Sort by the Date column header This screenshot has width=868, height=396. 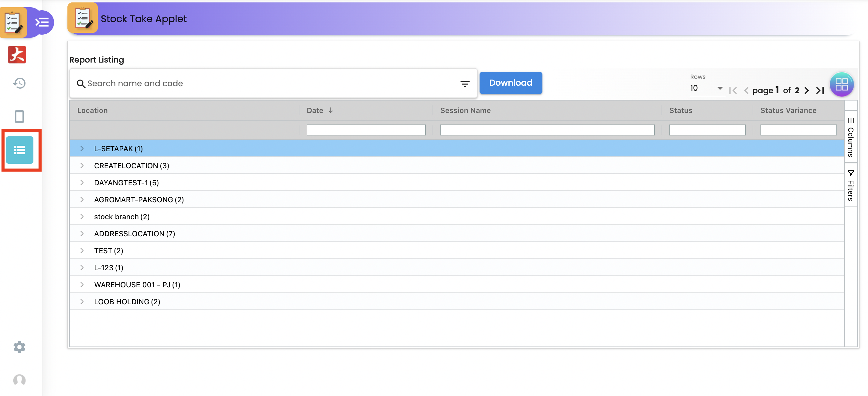click(315, 111)
